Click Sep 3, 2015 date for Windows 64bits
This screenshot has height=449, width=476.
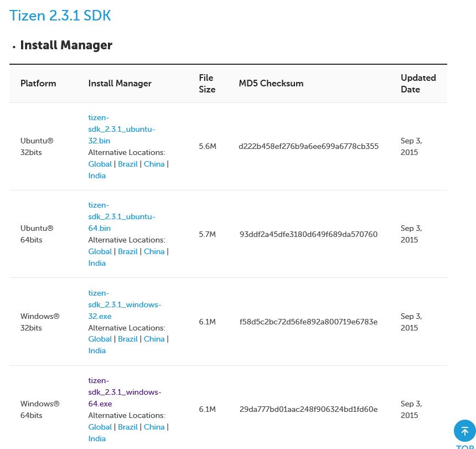[x=411, y=409]
